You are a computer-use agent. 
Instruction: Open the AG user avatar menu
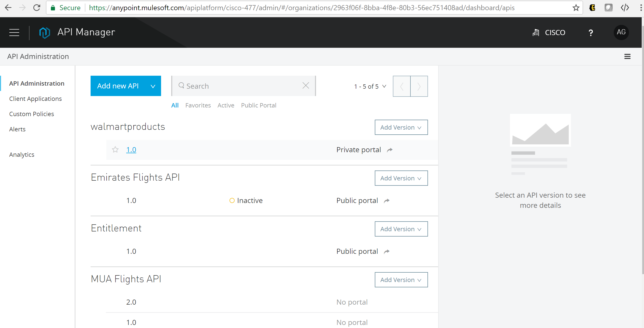[x=621, y=32]
